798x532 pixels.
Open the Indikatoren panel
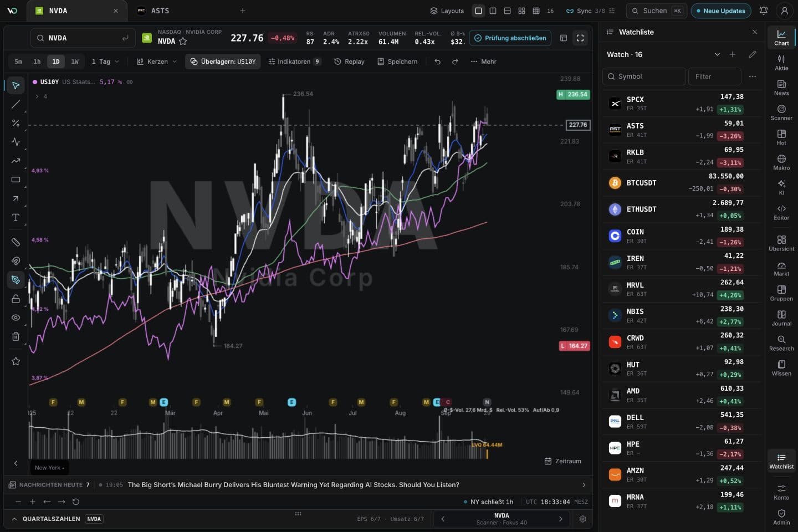(x=294, y=62)
